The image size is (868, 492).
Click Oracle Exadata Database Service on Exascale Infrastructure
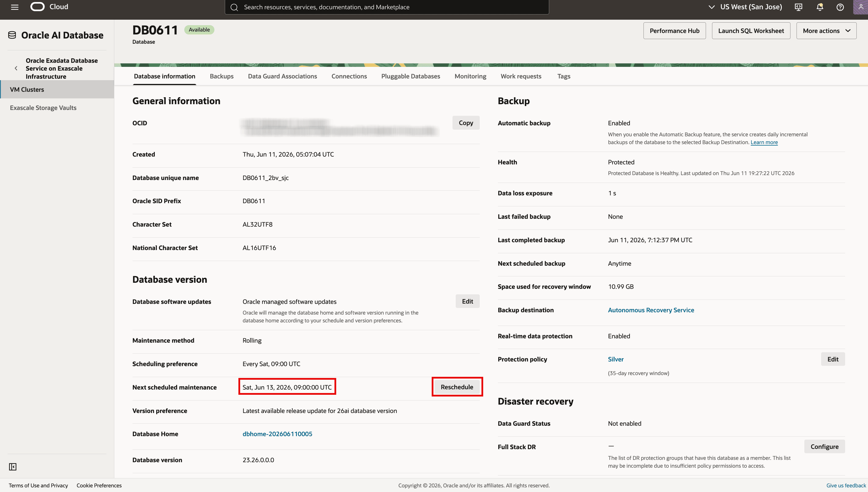(62, 68)
